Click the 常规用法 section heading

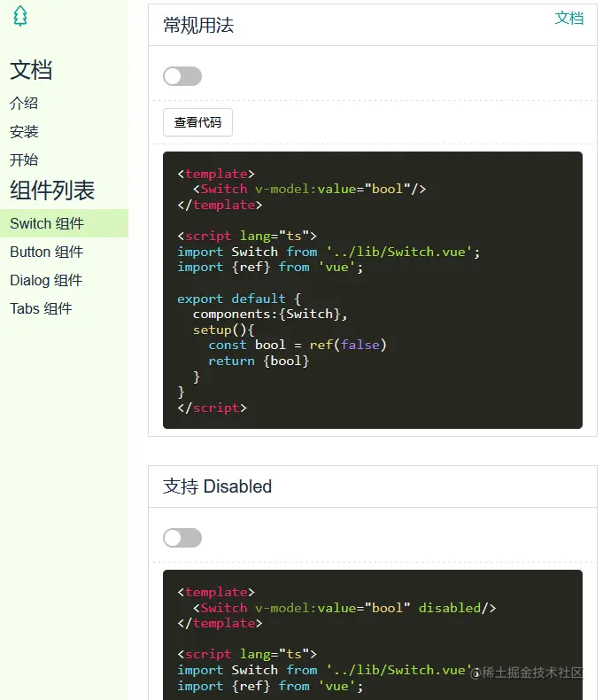[x=198, y=25]
